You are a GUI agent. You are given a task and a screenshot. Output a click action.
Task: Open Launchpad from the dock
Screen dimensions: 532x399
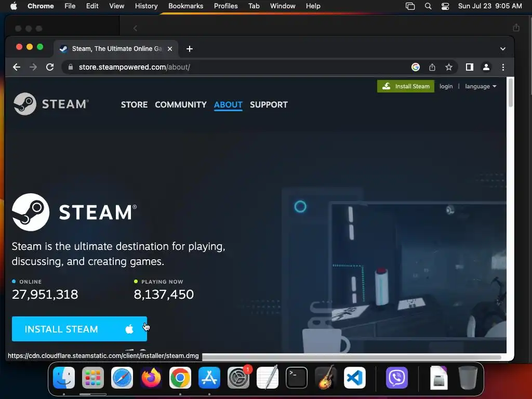93,378
